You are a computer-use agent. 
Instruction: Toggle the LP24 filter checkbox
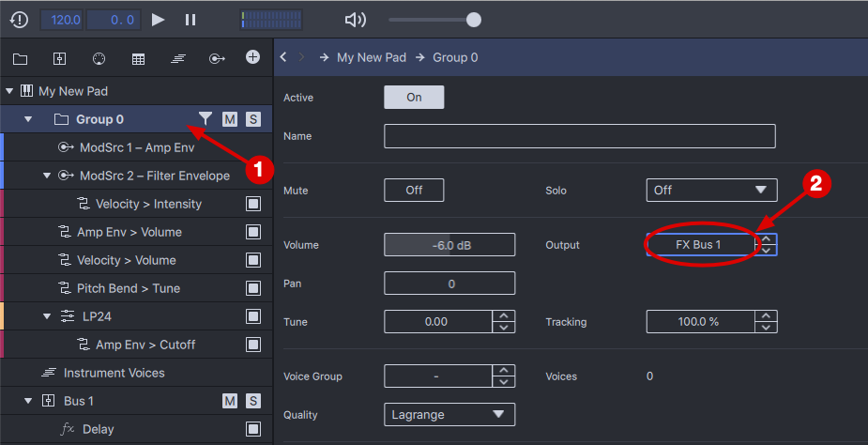(x=253, y=316)
